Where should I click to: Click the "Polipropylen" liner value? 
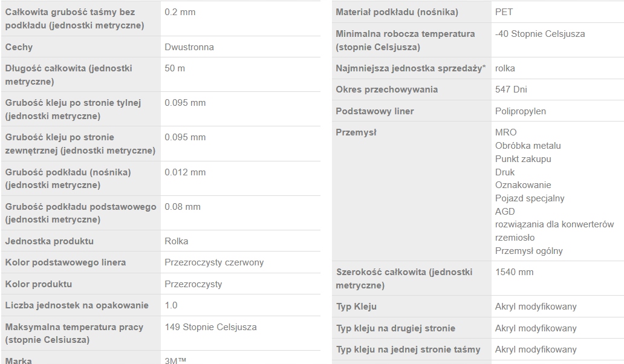520,111
